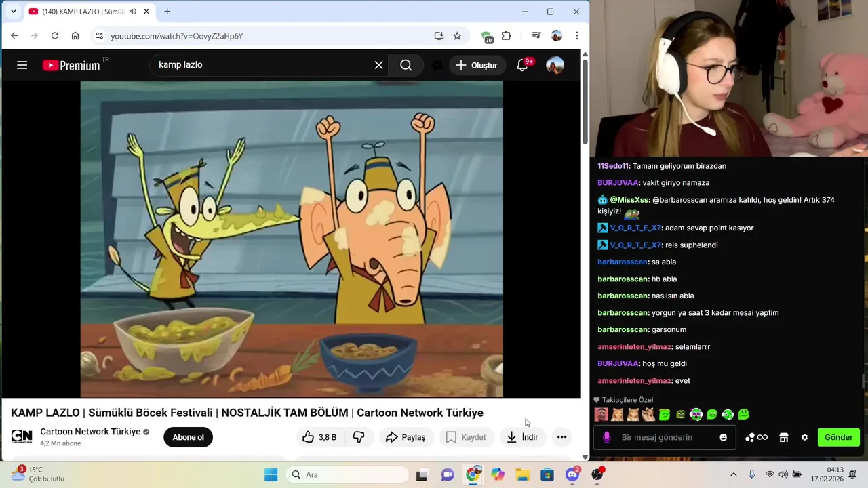This screenshot has height=488, width=868.
Task: Open the green extension with 70 badge
Action: [486, 37]
